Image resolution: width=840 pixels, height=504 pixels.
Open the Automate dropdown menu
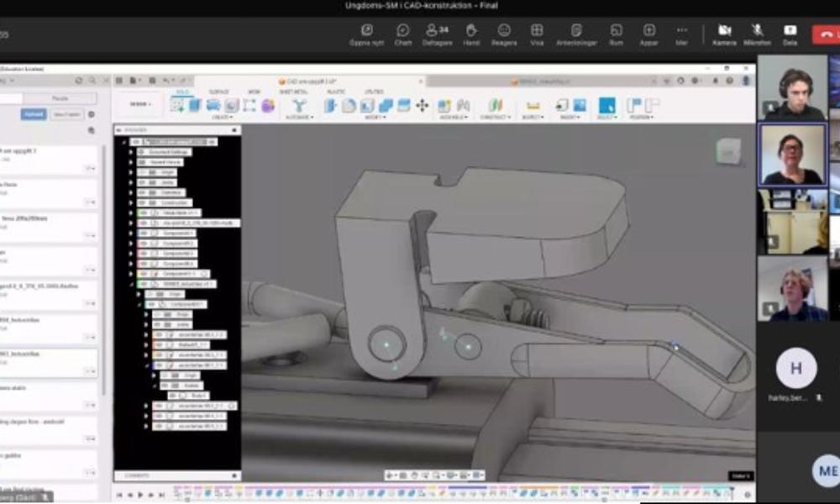click(300, 117)
